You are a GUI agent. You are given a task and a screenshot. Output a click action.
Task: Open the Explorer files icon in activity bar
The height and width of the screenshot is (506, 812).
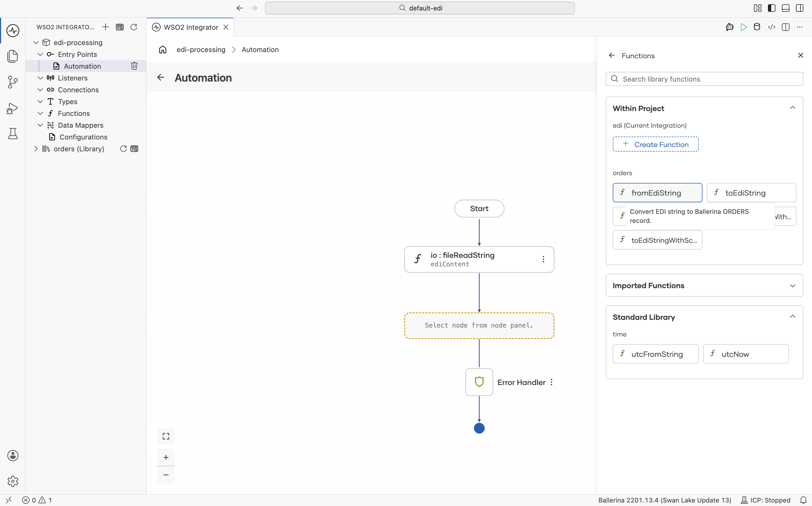(13, 56)
